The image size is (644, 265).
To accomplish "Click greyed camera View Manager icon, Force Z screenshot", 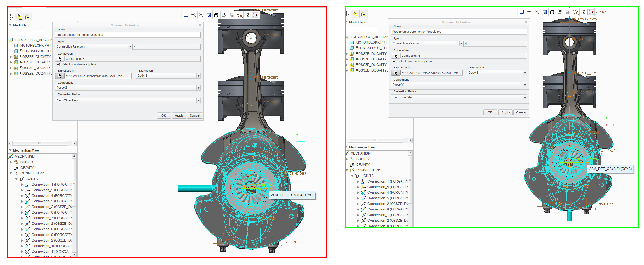I will click(232, 15).
